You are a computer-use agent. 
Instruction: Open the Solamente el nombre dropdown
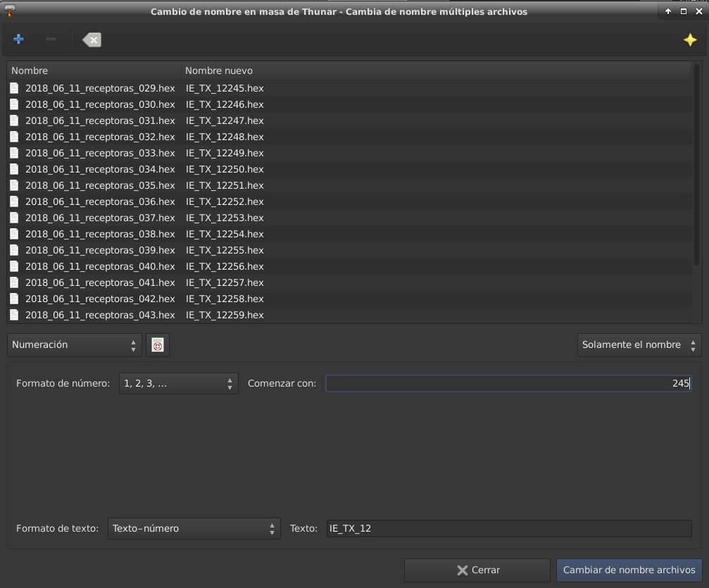pos(639,345)
